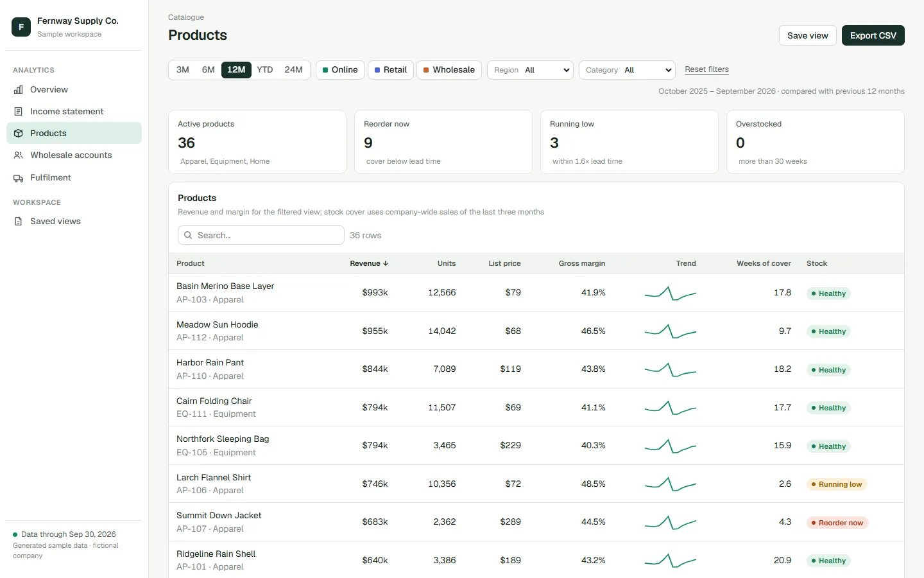Click the Wholesale accounts people icon
This screenshot has width=924, height=578.
pyautogui.click(x=19, y=155)
